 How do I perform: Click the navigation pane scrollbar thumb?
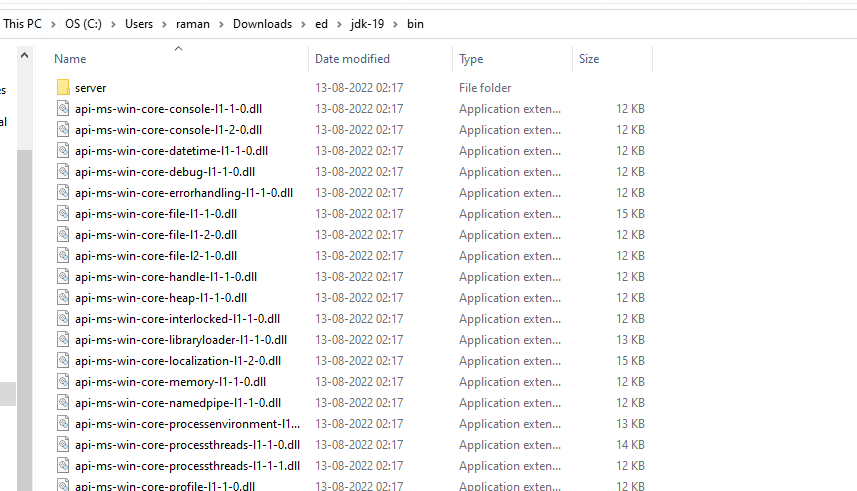[24, 320]
